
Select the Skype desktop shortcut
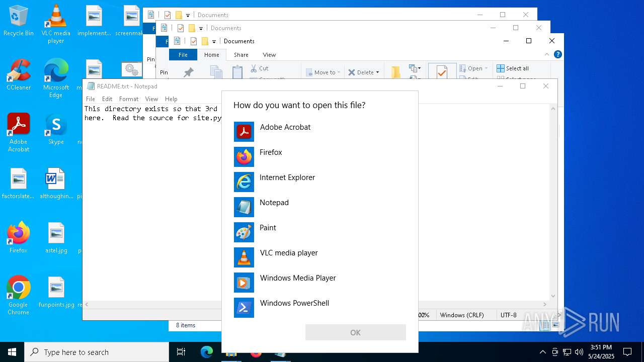(56, 130)
